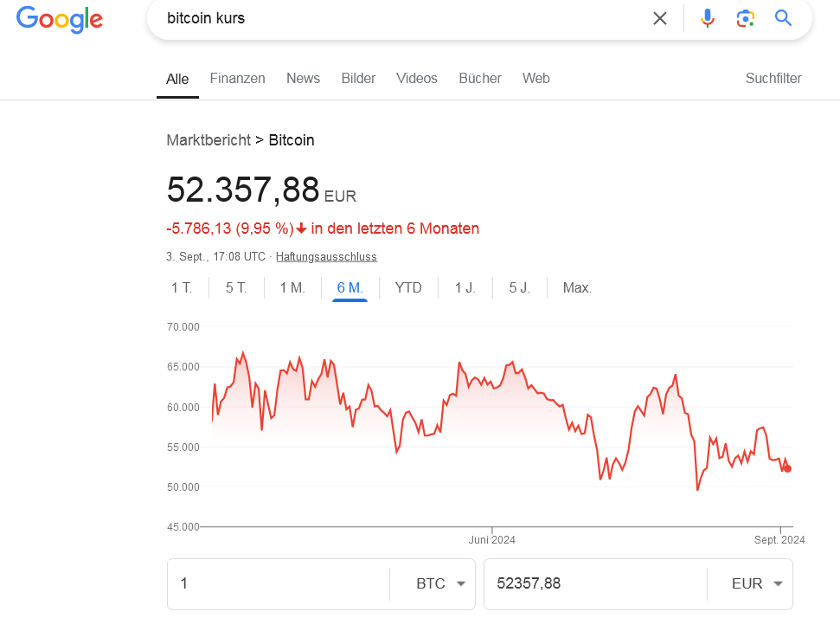The height and width of the screenshot is (618, 840).
Task: Select the Finanzen search category
Action: (x=237, y=78)
